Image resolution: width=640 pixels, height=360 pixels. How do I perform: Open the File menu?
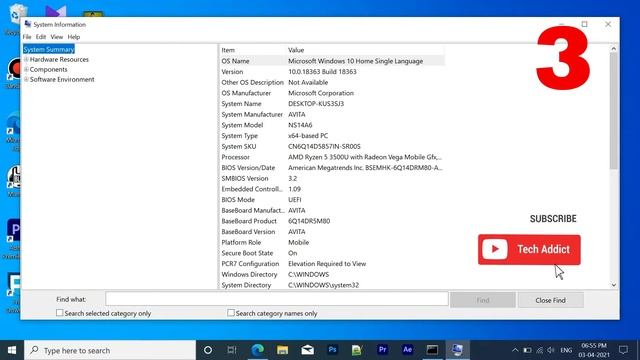[x=27, y=37]
